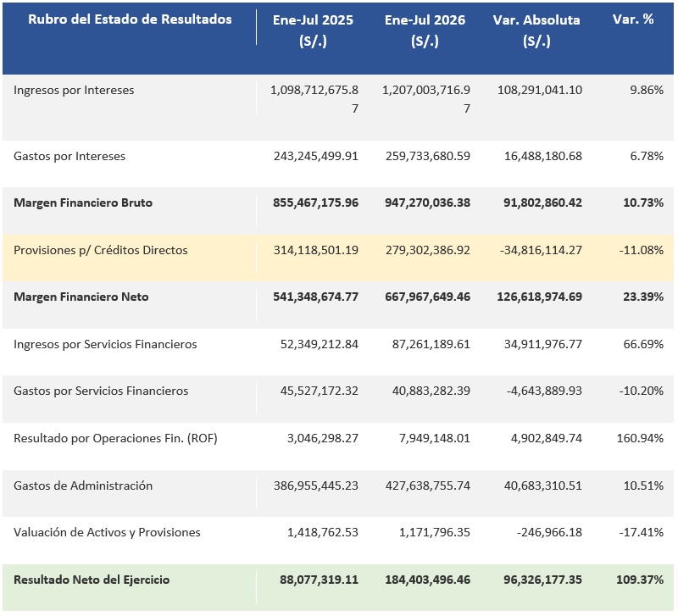Select cell value 427,638,755.74

(x=428, y=486)
